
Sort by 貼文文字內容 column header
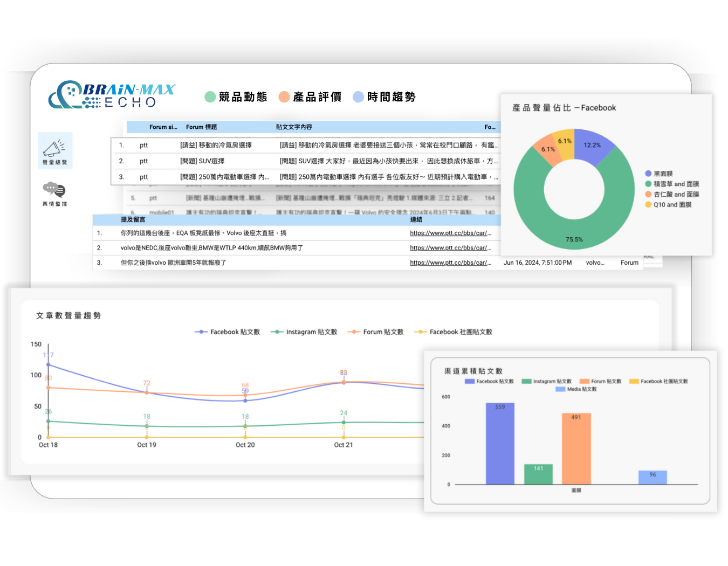pyautogui.click(x=294, y=127)
